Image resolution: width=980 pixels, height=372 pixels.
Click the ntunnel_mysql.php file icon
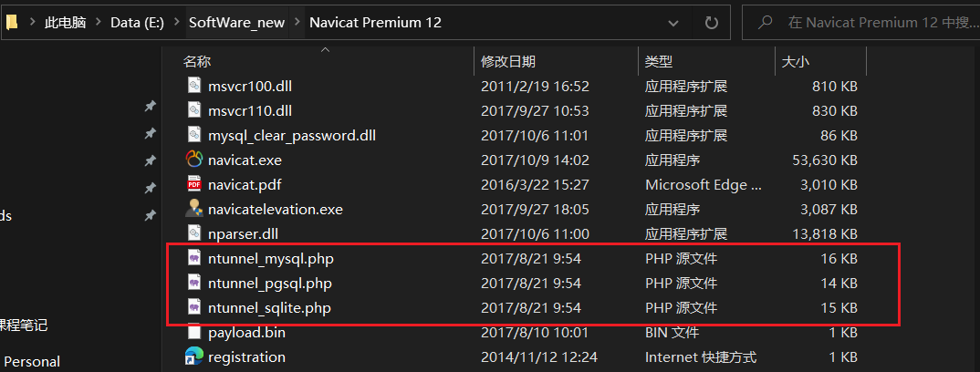point(193,259)
